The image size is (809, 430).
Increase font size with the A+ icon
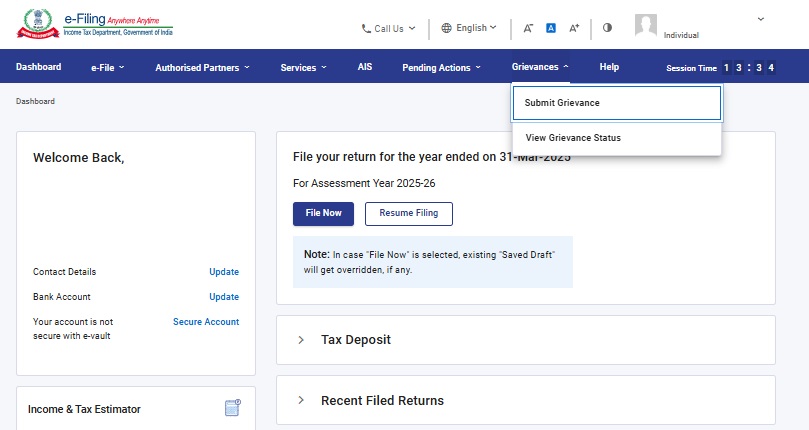tap(574, 28)
